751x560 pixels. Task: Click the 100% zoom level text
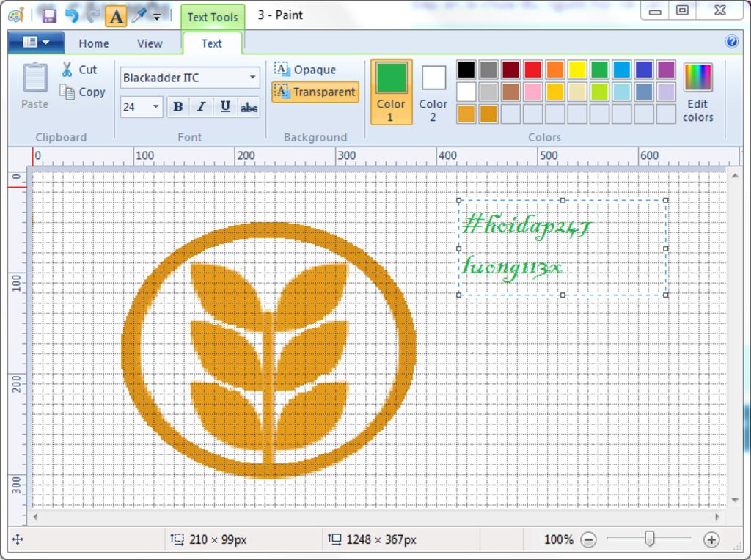coord(558,540)
